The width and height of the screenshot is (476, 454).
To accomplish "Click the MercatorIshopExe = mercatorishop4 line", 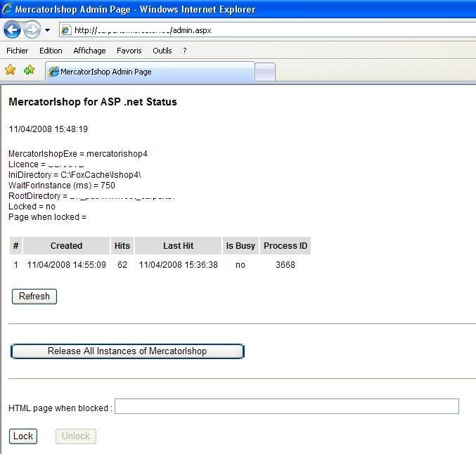I will (x=78, y=153).
